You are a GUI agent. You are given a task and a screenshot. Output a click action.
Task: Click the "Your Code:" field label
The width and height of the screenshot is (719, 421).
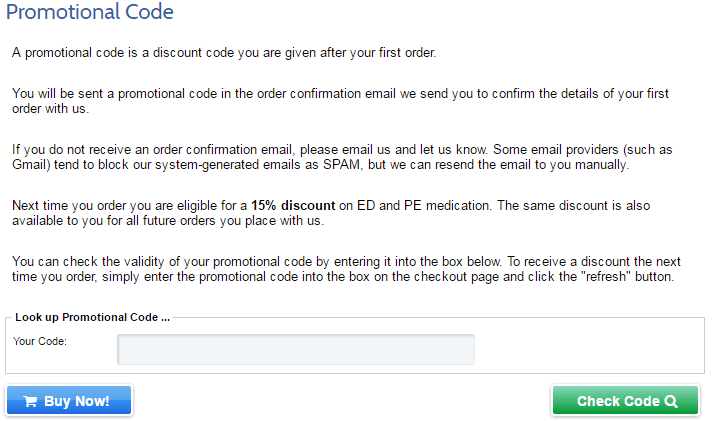pos(40,341)
